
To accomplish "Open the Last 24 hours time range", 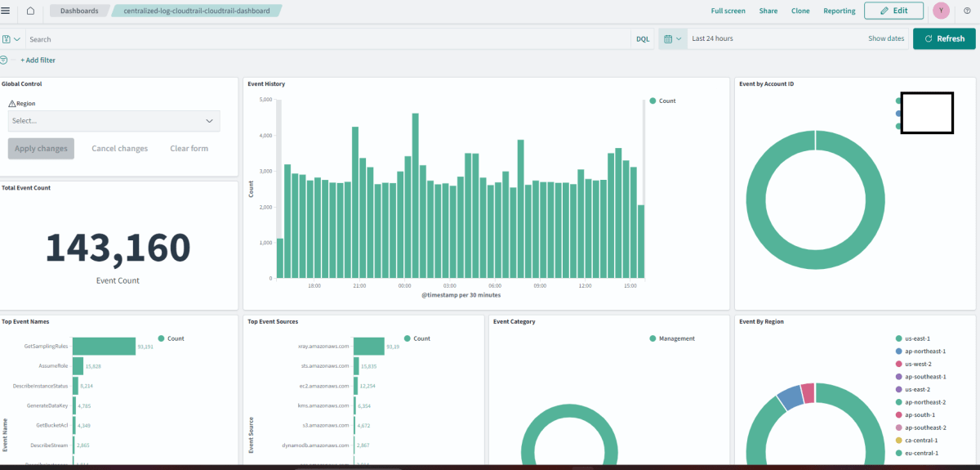I will click(x=712, y=38).
